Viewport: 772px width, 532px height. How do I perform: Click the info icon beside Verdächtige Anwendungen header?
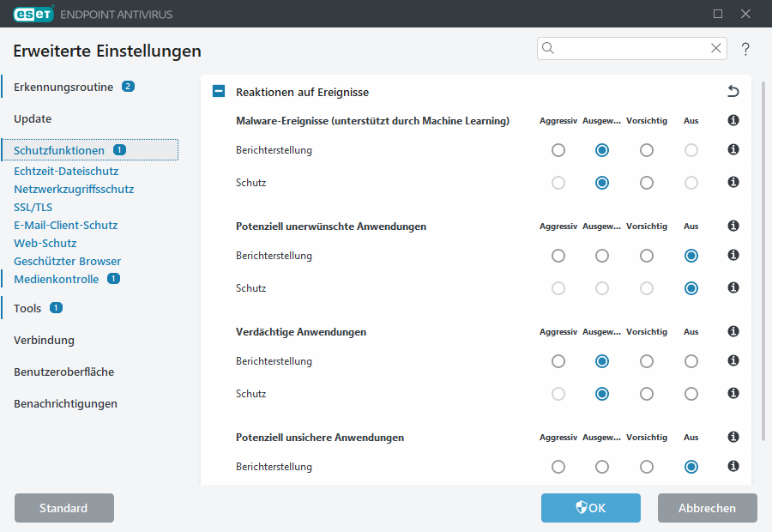(x=733, y=331)
